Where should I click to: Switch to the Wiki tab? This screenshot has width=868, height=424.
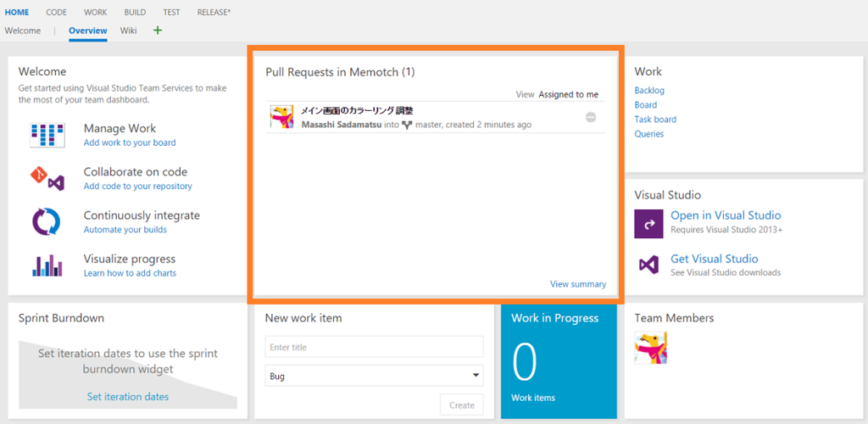(x=129, y=31)
